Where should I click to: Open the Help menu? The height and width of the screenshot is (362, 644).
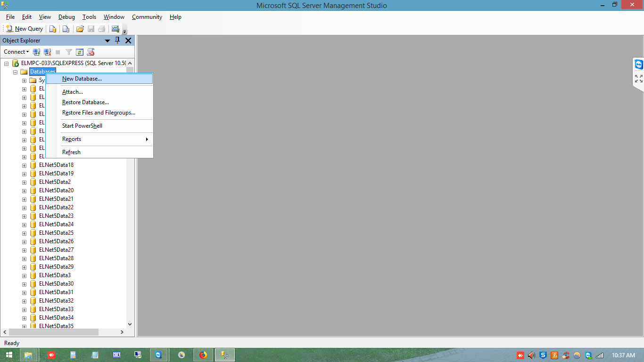pos(175,17)
